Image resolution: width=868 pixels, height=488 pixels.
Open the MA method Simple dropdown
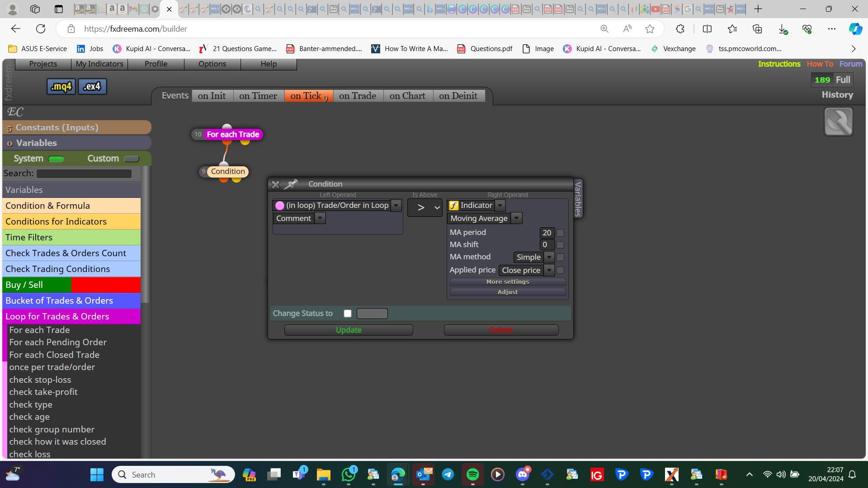[x=549, y=257]
